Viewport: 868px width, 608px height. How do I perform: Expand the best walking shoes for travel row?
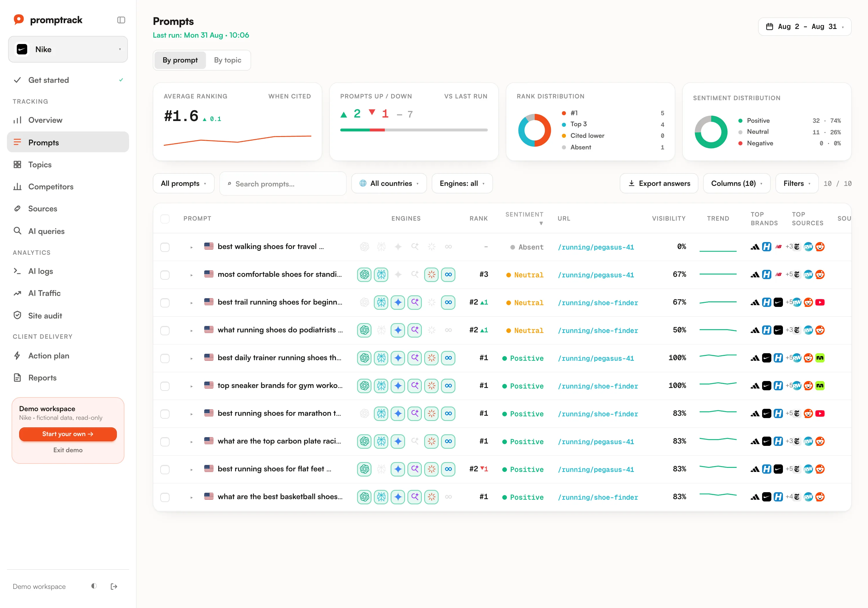click(x=192, y=247)
